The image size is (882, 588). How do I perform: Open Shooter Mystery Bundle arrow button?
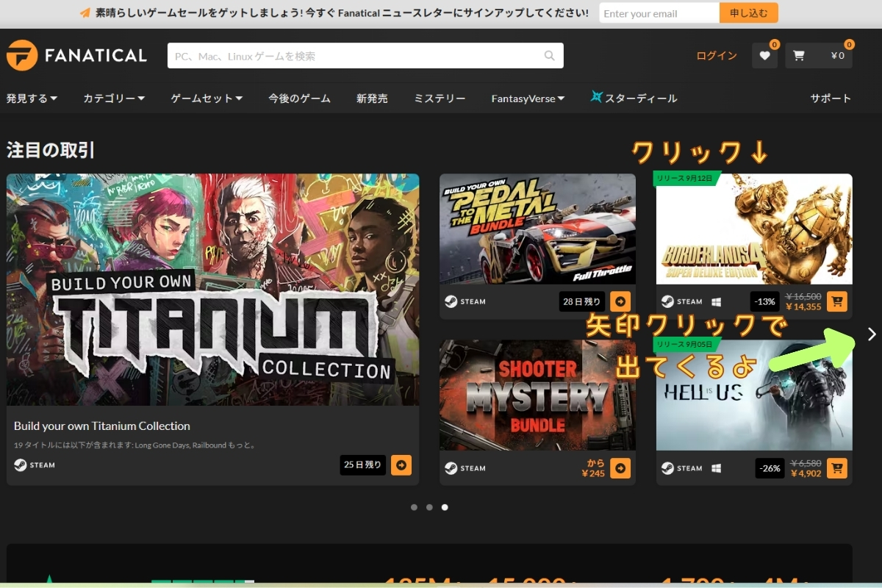click(620, 468)
